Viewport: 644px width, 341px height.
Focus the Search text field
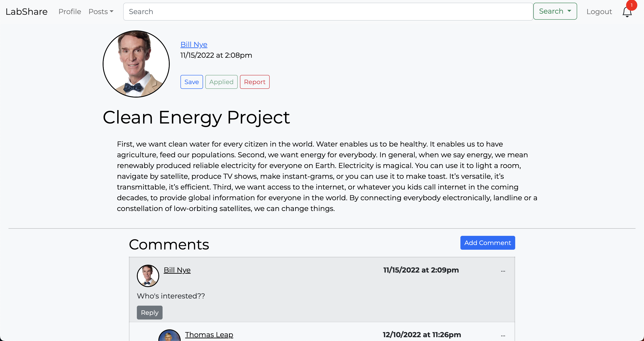click(328, 11)
